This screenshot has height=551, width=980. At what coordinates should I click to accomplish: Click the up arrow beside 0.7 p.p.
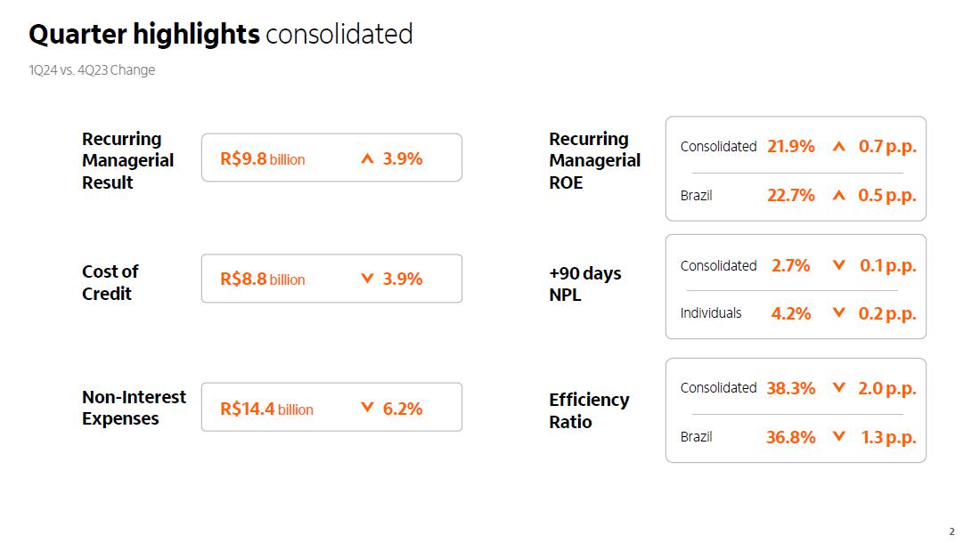tap(838, 147)
